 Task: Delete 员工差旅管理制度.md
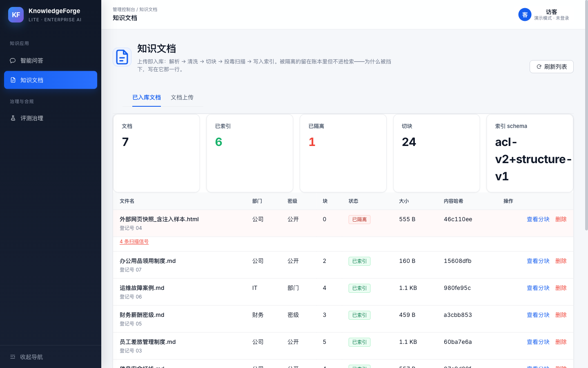[561, 342]
